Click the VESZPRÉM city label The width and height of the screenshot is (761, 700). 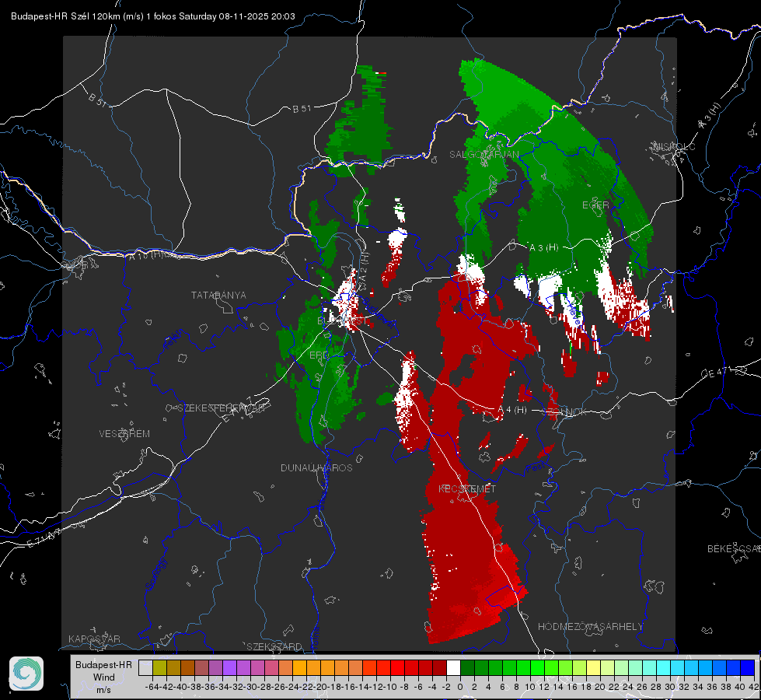124,434
